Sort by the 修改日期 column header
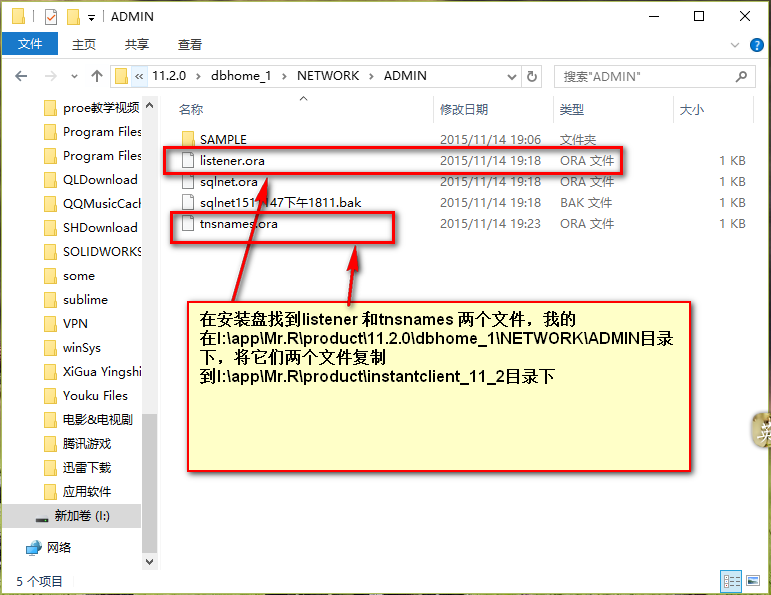The width and height of the screenshot is (771, 595). (x=463, y=109)
